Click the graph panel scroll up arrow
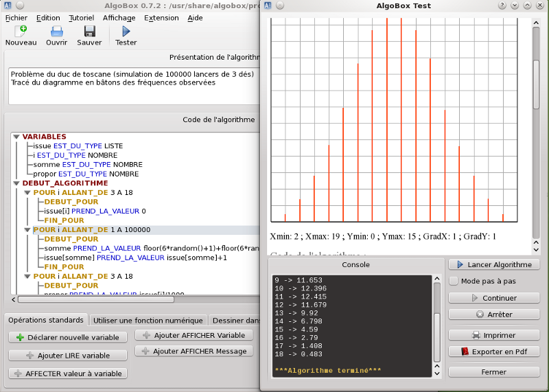549x392 pixels. click(536, 23)
